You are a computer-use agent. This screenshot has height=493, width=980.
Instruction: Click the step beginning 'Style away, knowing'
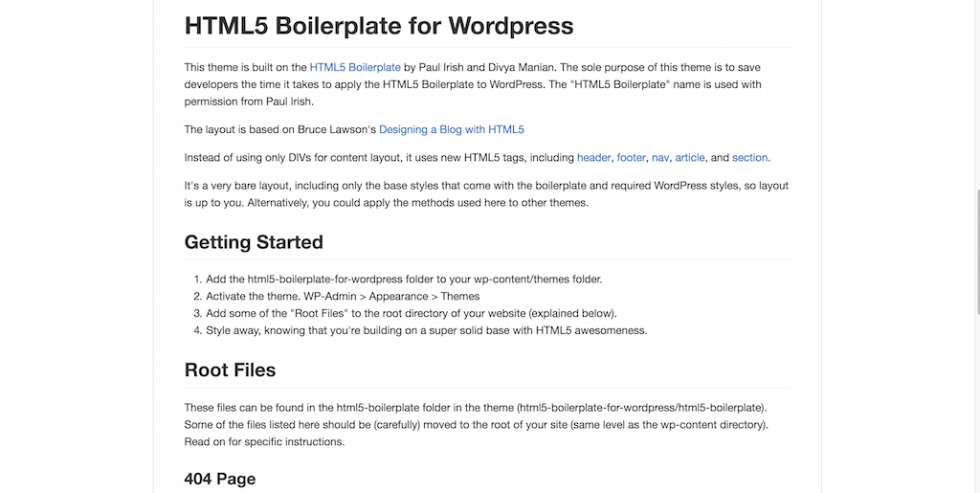427,330
